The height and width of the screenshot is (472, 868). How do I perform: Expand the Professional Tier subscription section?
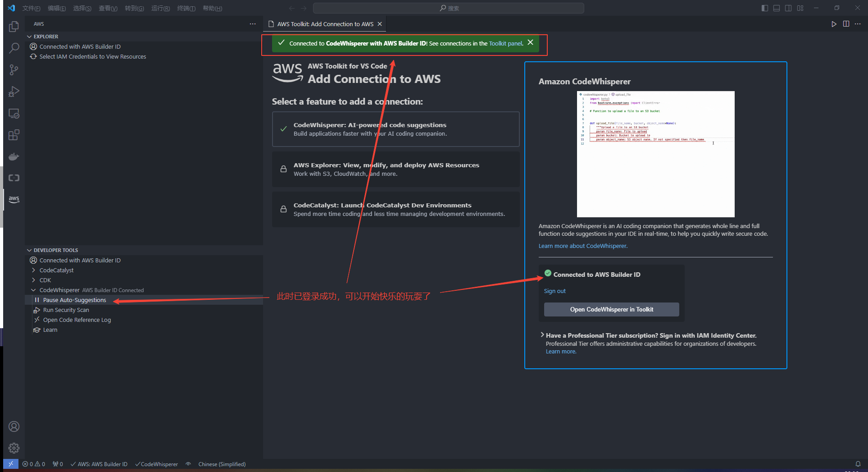542,335
